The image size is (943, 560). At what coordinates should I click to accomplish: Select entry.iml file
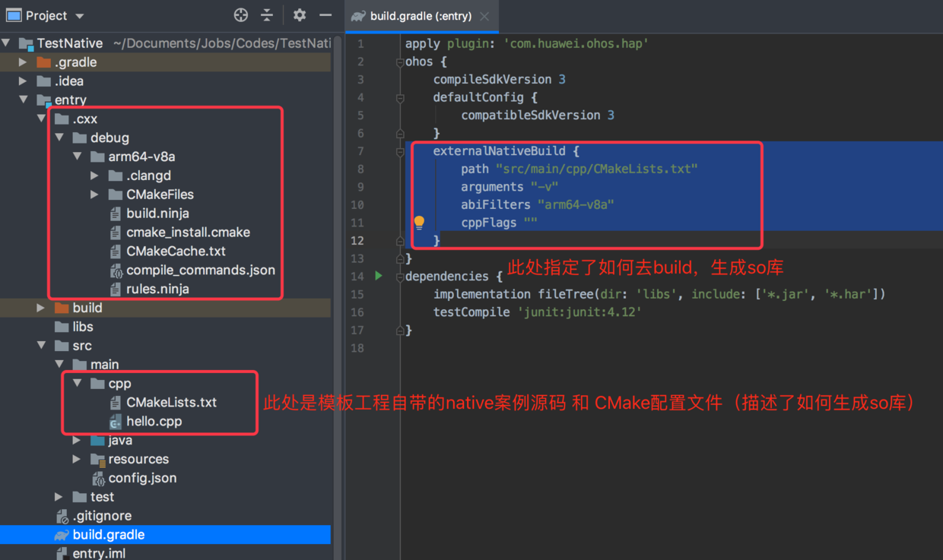99,553
